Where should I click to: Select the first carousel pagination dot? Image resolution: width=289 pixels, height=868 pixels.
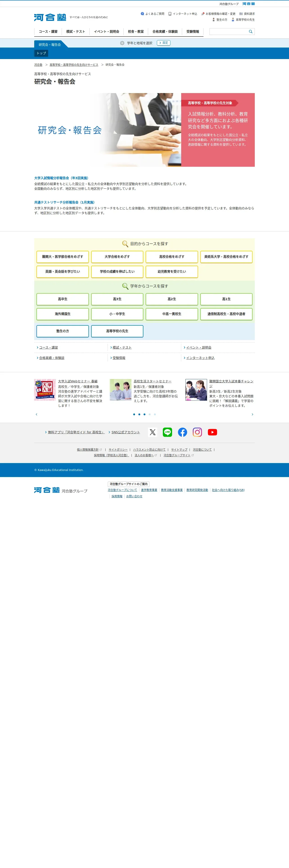coord(134,414)
